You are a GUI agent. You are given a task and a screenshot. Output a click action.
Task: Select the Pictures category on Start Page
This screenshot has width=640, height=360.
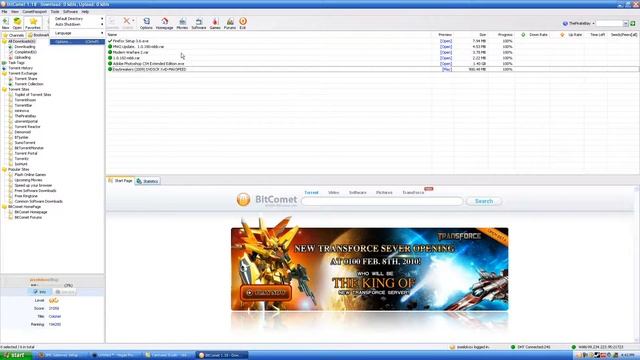point(384,192)
